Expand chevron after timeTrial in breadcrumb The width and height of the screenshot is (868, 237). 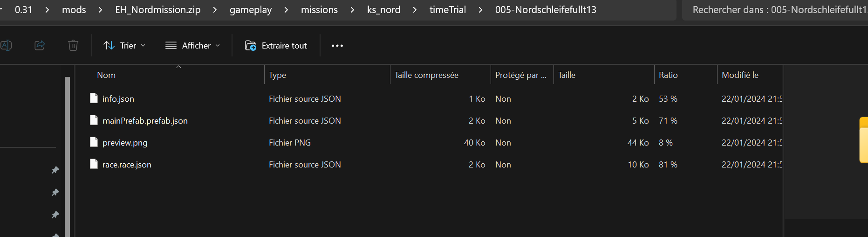pos(480,10)
